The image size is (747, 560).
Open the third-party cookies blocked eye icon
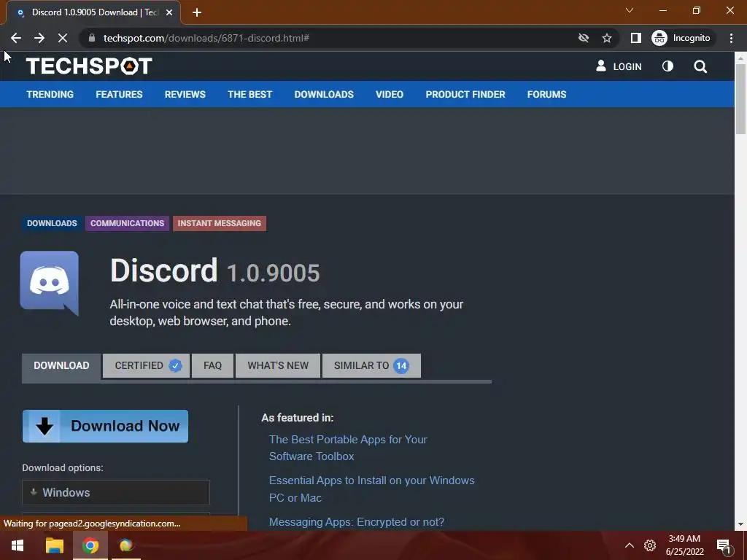(583, 38)
